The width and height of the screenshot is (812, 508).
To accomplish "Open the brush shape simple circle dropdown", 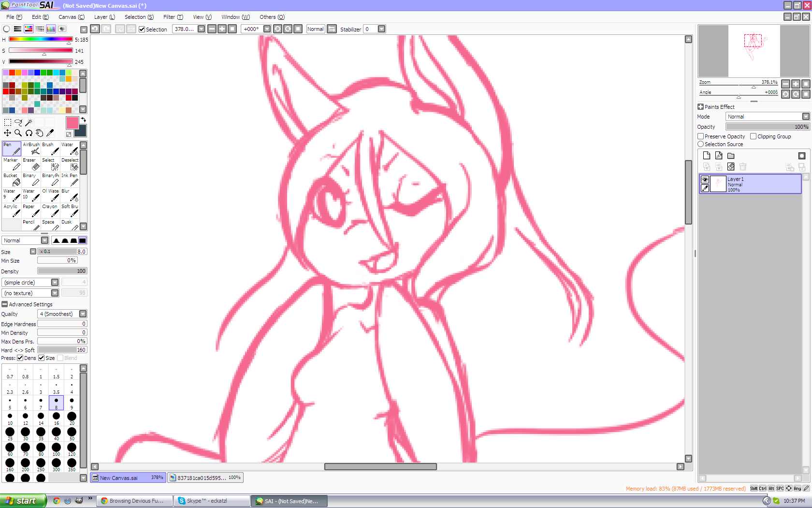I will coord(55,283).
